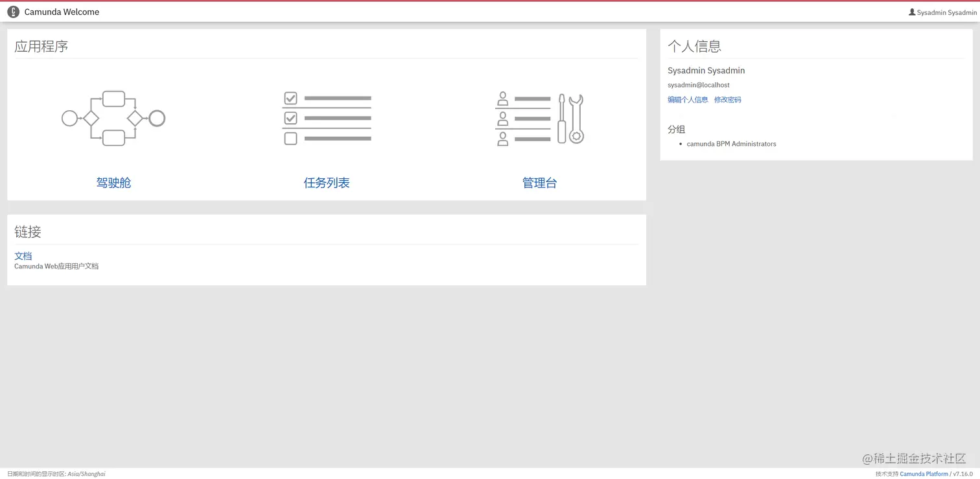The image size is (980, 479).
Task: Open the Sysadmin Sysadmin user menu in header
Action: click(x=942, y=12)
